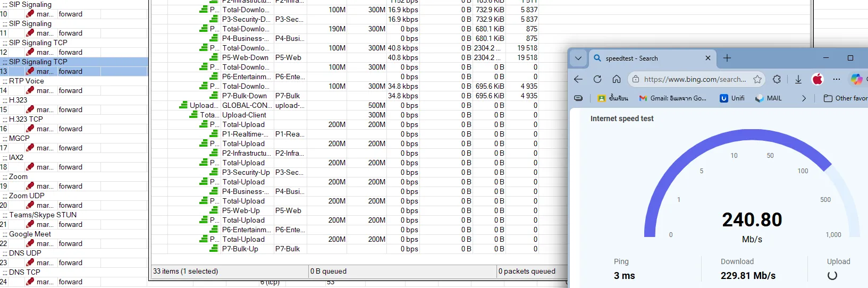Image resolution: width=868 pixels, height=288 pixels.
Task: Select the highlighted SIP Signaling TCP comment
Action: coord(74,62)
